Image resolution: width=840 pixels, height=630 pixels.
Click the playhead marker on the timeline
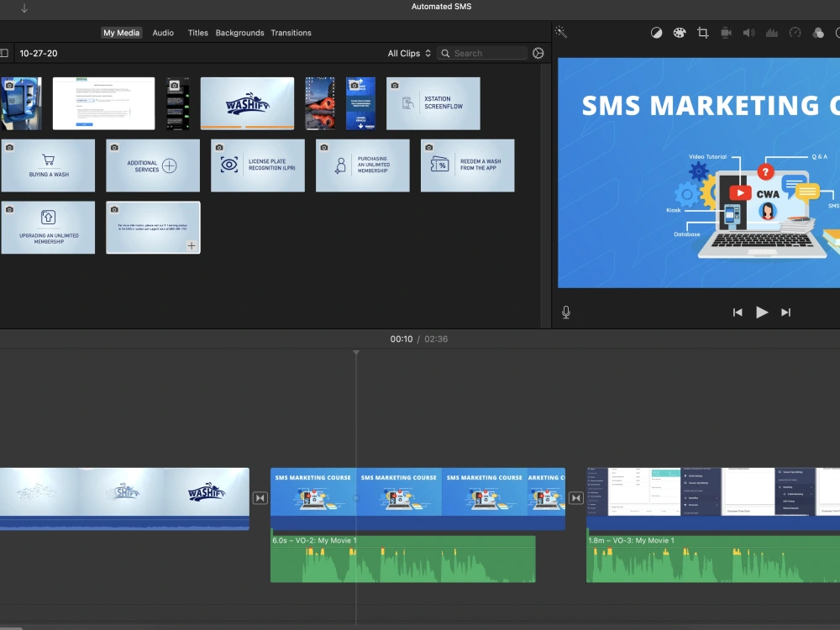pos(355,353)
